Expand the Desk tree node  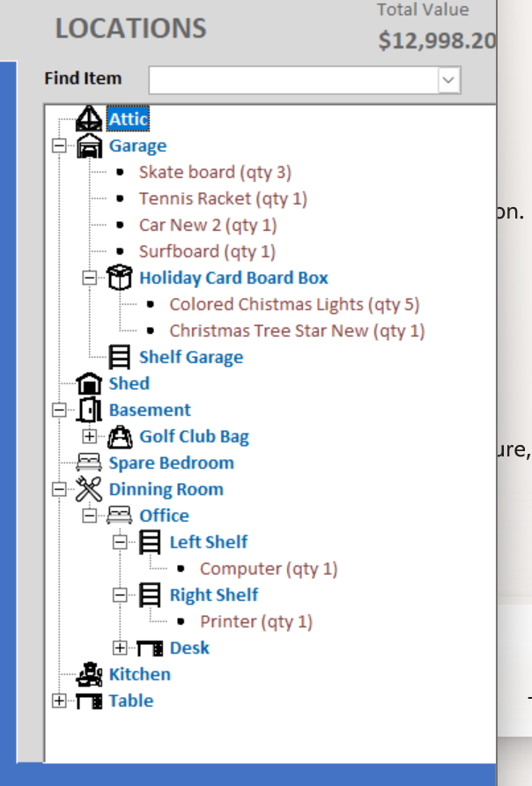point(120,649)
